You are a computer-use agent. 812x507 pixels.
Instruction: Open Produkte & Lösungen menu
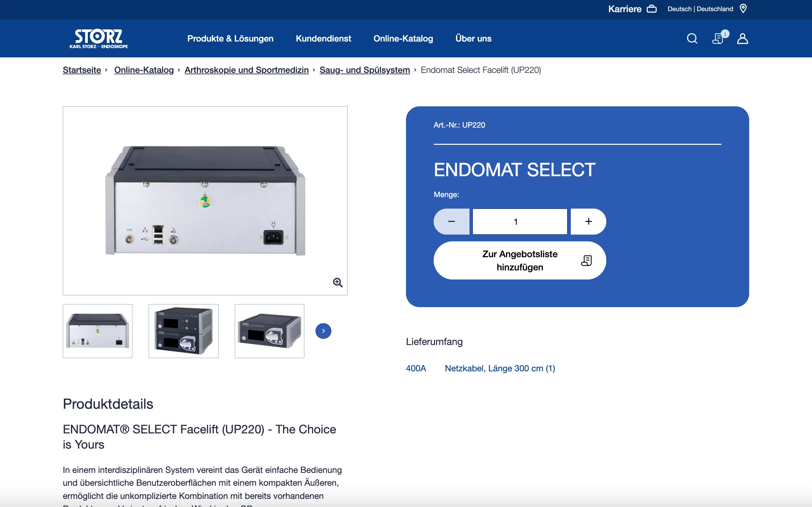point(230,38)
